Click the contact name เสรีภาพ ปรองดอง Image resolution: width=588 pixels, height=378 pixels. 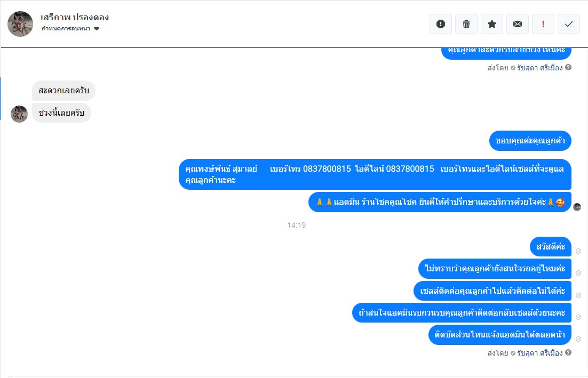tap(75, 17)
